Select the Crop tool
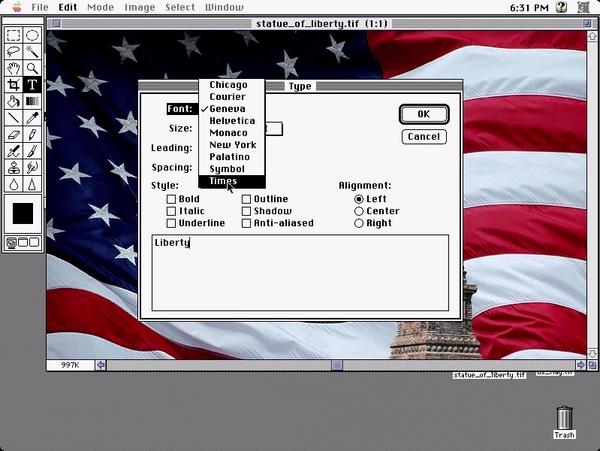 [14, 85]
